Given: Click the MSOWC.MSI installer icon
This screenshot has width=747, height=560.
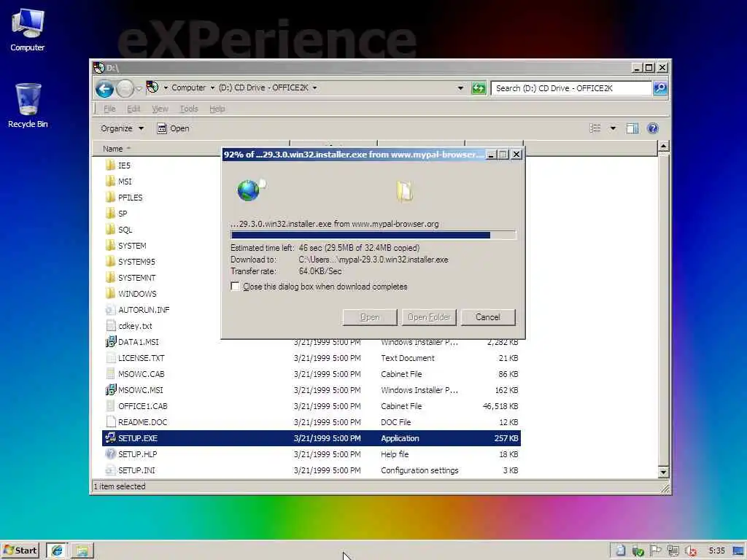Looking at the screenshot, I should [x=111, y=390].
